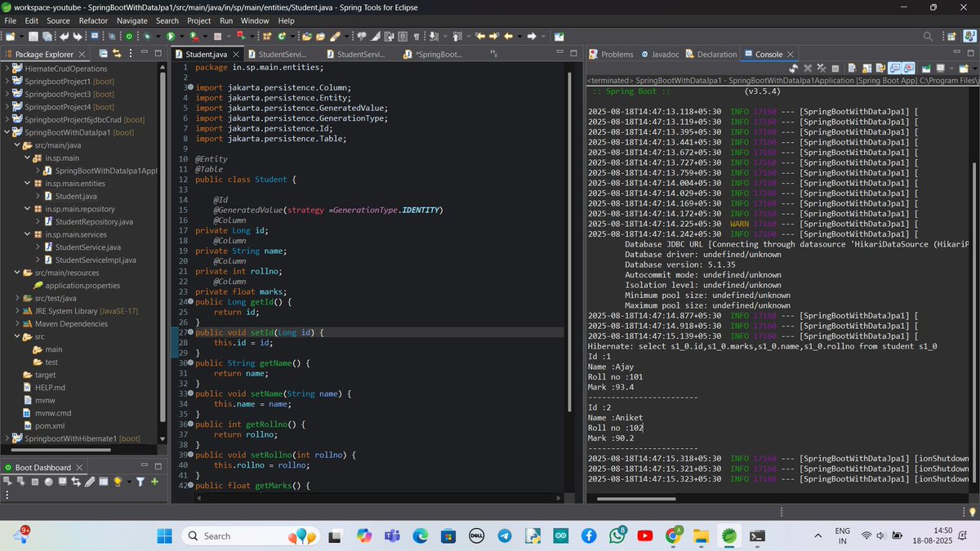The height and width of the screenshot is (551, 980).
Task: Expand SpringbootProject1 in Package Explorer
Action: click(7, 82)
